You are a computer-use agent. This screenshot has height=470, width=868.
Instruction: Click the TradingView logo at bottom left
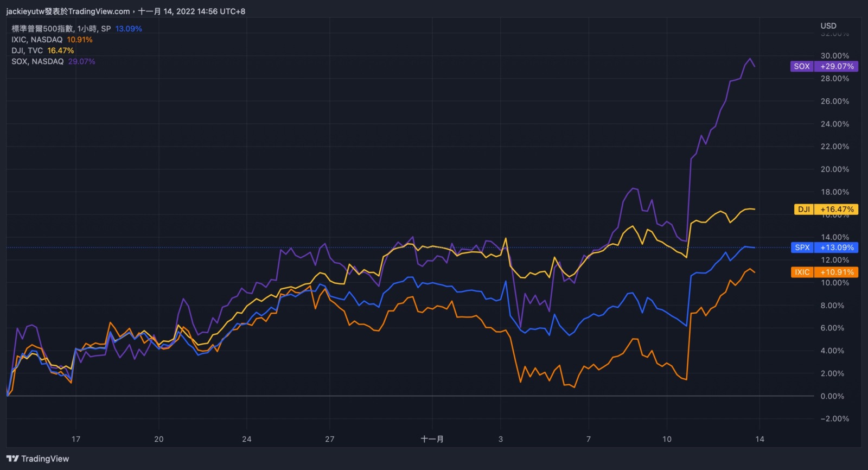point(38,459)
